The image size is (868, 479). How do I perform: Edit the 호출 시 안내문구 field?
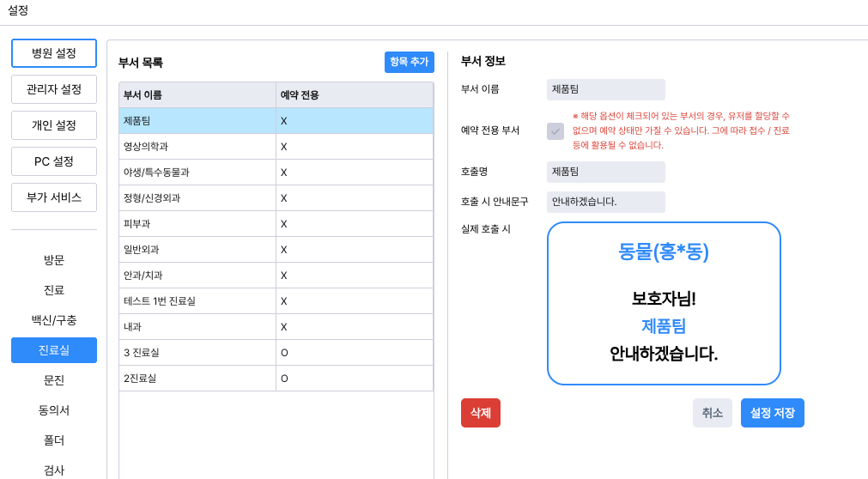coord(605,202)
